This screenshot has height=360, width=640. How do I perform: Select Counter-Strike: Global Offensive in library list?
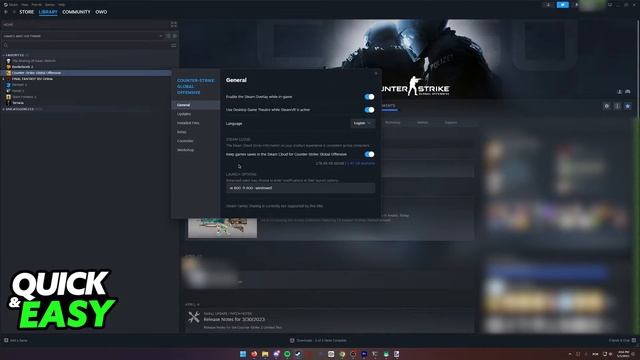pos(36,73)
